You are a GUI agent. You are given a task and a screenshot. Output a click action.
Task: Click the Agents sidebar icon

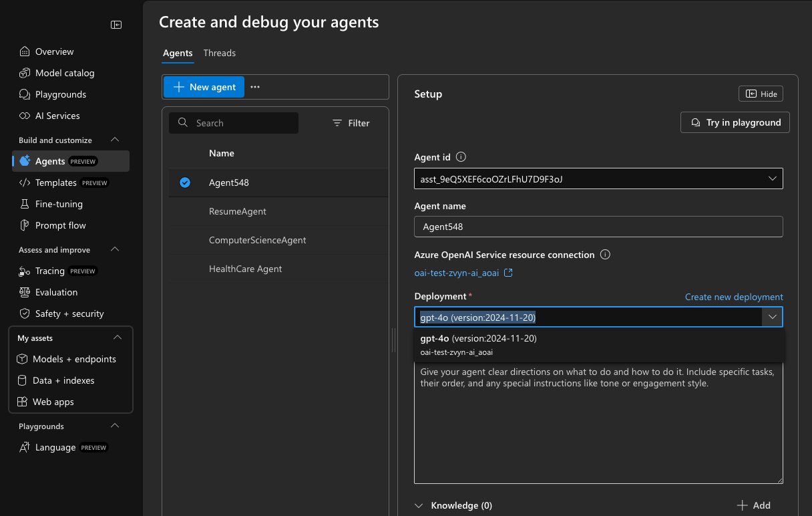point(25,161)
